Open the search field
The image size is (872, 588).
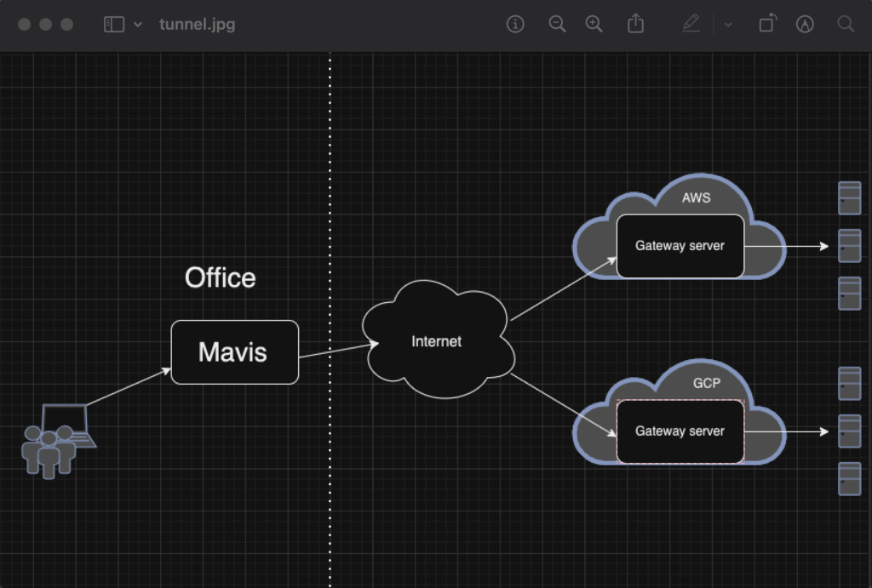[846, 25]
